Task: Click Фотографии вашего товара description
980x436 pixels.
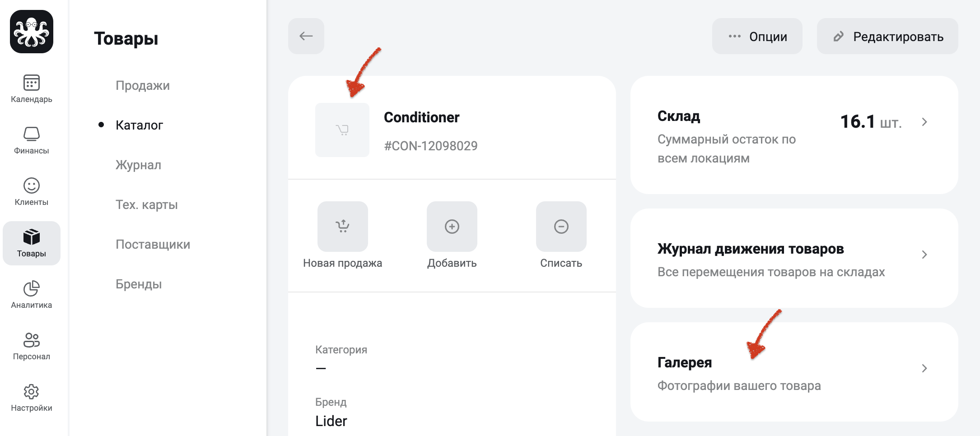Action: point(739,386)
